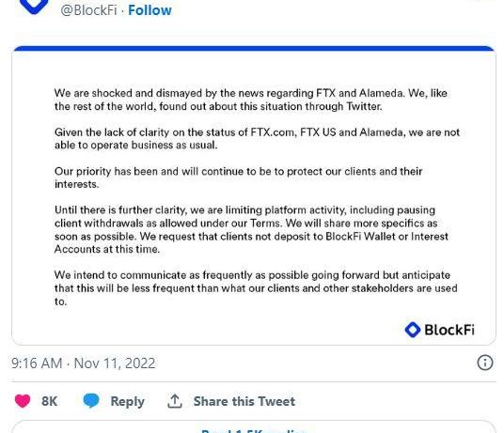The image size is (504, 433).
Task: Click the paragraph about FTX.com status
Action: 257,138
